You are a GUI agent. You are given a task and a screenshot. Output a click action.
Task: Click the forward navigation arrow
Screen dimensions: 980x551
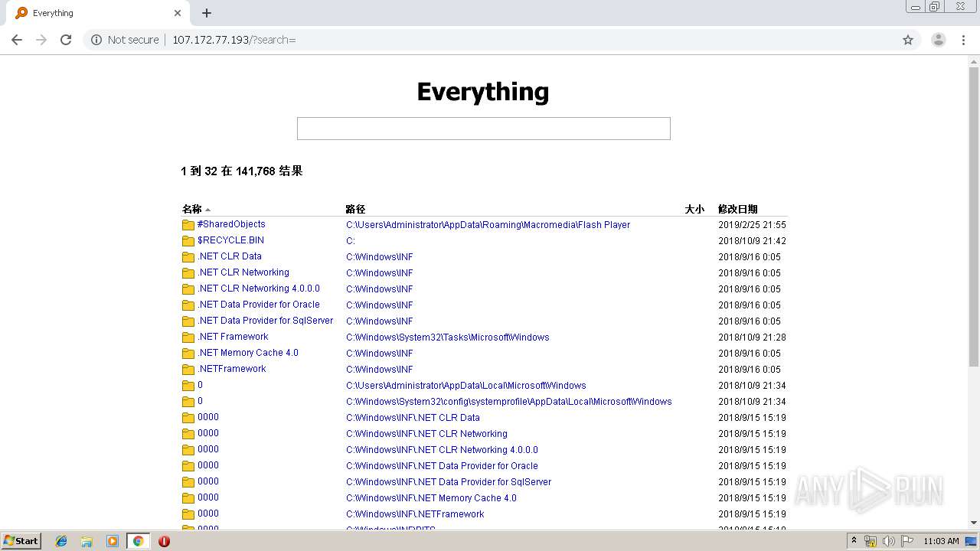(x=41, y=40)
